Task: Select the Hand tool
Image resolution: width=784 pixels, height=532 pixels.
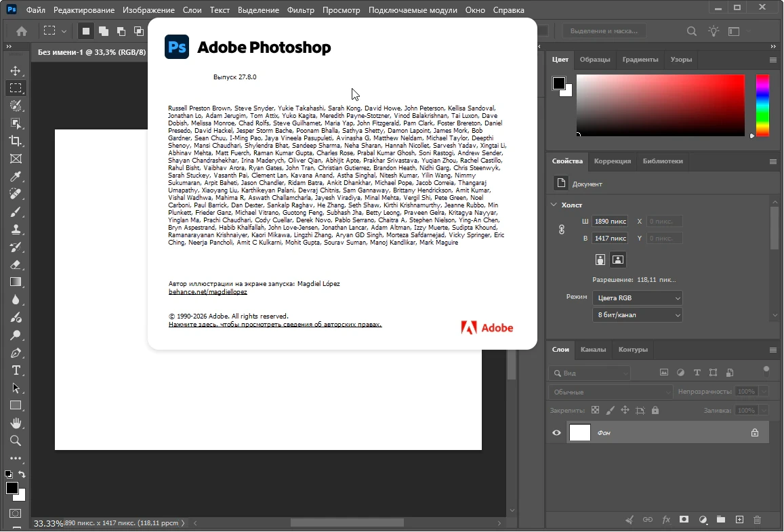Action: [x=16, y=423]
